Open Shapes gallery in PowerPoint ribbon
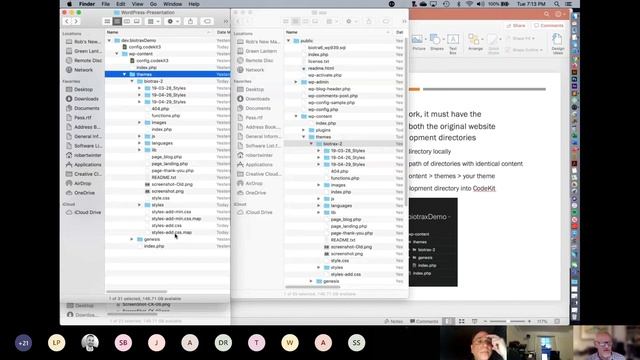 pos(436,42)
